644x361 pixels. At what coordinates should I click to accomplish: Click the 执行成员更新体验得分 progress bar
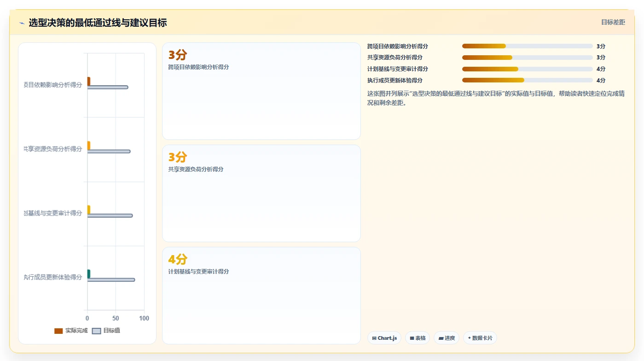click(528, 80)
